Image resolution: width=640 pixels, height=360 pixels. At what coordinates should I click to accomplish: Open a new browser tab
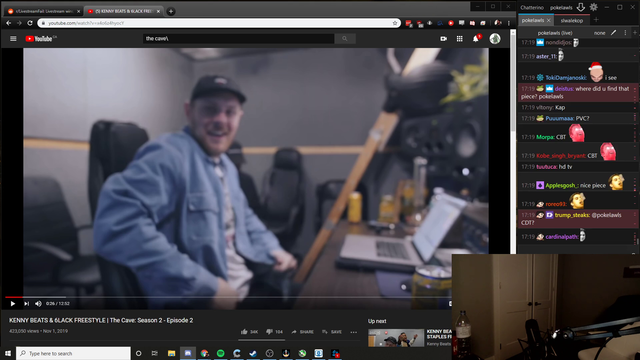(171, 11)
